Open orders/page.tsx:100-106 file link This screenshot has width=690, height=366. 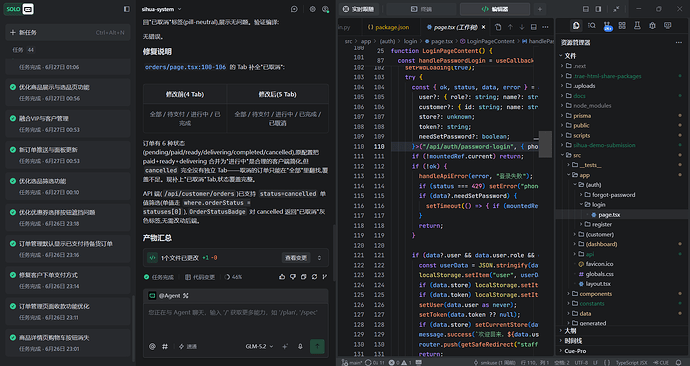click(x=185, y=67)
